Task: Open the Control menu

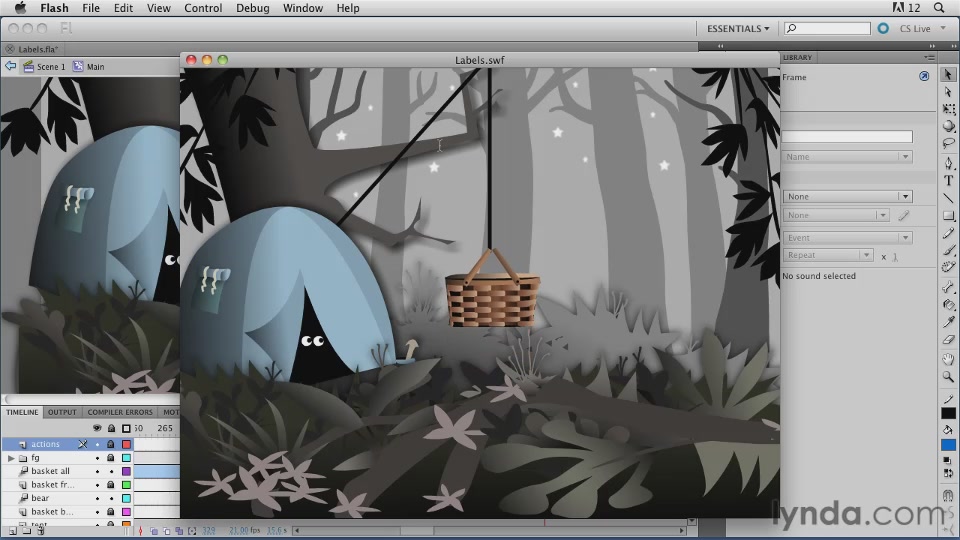Action: tap(203, 8)
